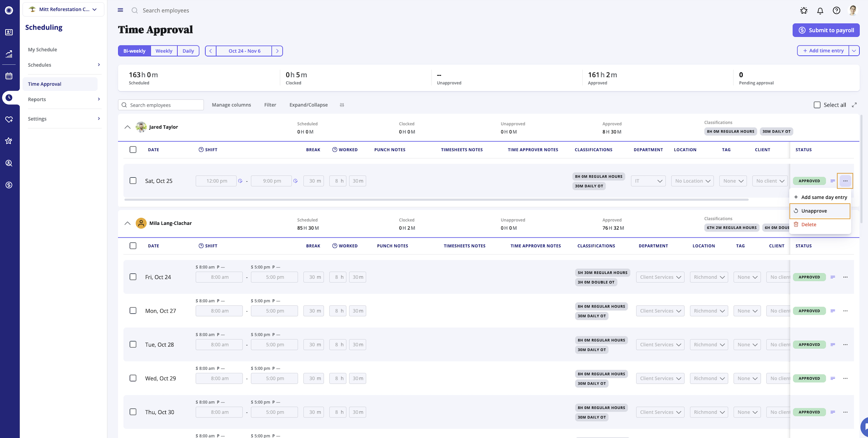Open Add time entry dropdown arrow
Screen dimensions: 868x438
854,51
